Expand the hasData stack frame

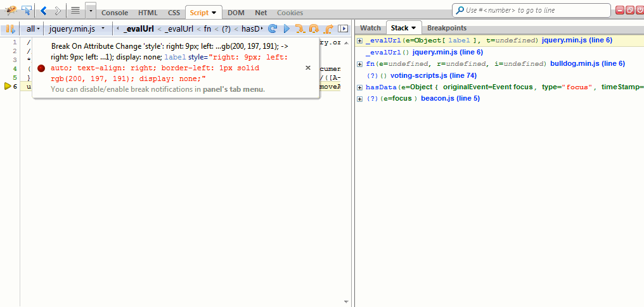[x=360, y=87]
